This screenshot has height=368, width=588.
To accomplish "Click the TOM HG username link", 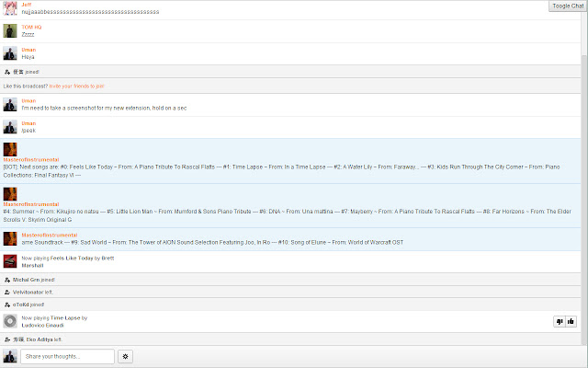I will pyautogui.click(x=31, y=27).
